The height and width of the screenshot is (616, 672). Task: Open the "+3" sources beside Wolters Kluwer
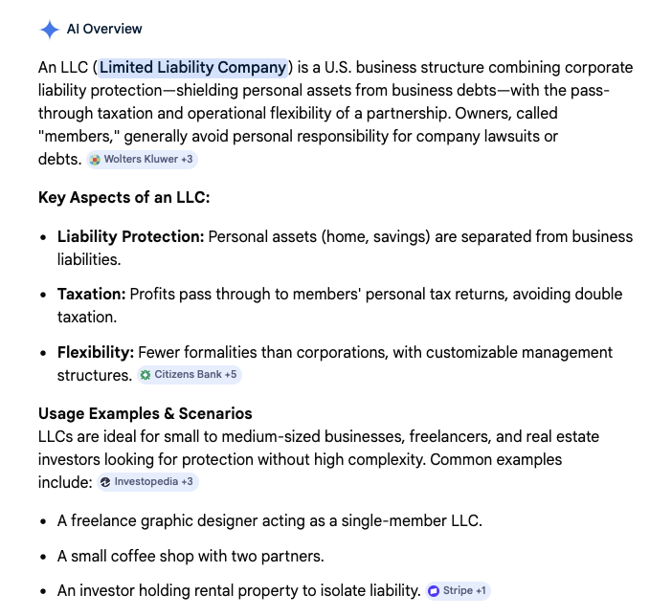(187, 160)
